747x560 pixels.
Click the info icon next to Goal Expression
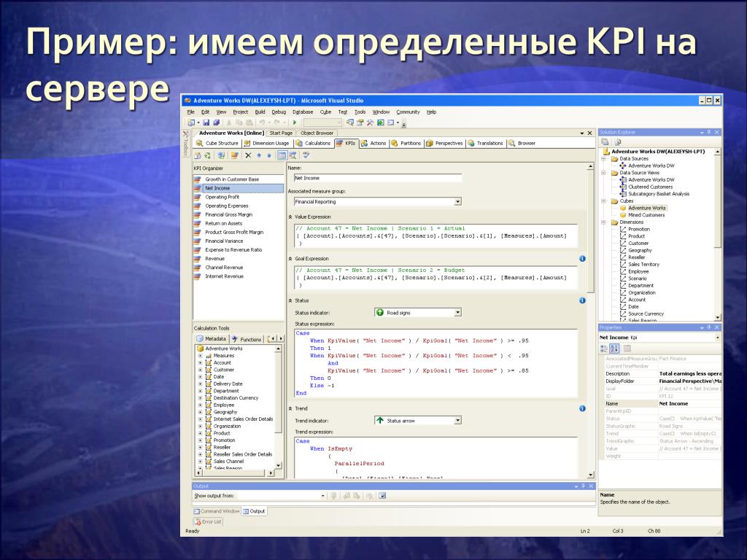pos(582,259)
